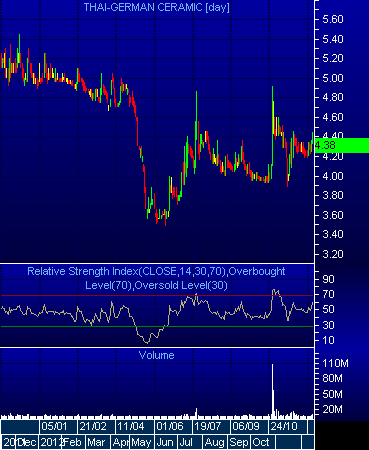
Task: Select the 06/09 date marker
Action: click(246, 426)
